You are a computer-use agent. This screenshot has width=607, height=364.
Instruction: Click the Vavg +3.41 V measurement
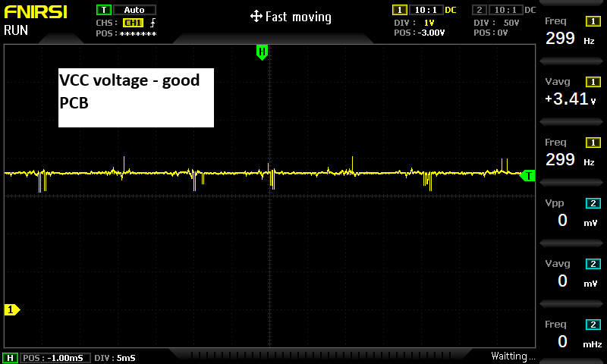[x=571, y=93]
